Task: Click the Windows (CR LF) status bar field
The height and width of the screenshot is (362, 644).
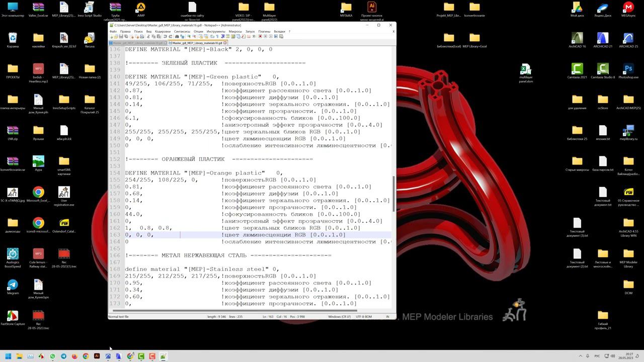Action: point(340,316)
